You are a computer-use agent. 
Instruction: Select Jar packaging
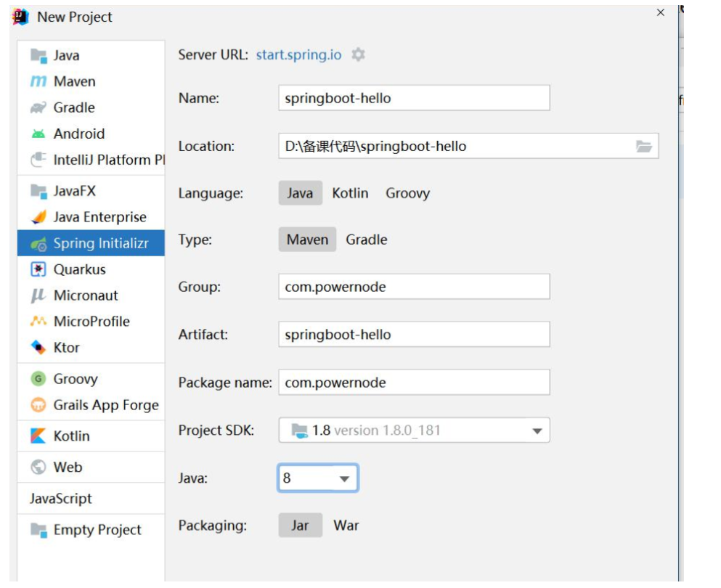[301, 526]
